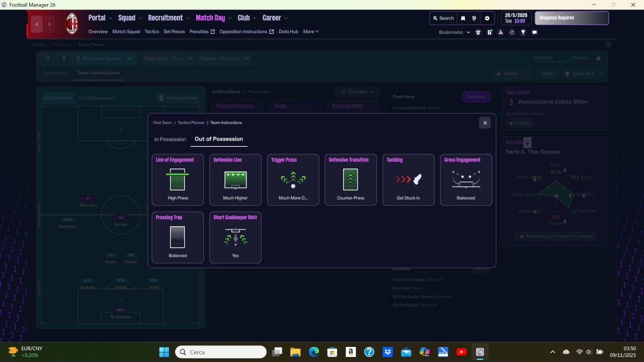The width and height of the screenshot is (644, 362).
Task: Close the Team Instructions dialog with X
Action: point(485,123)
